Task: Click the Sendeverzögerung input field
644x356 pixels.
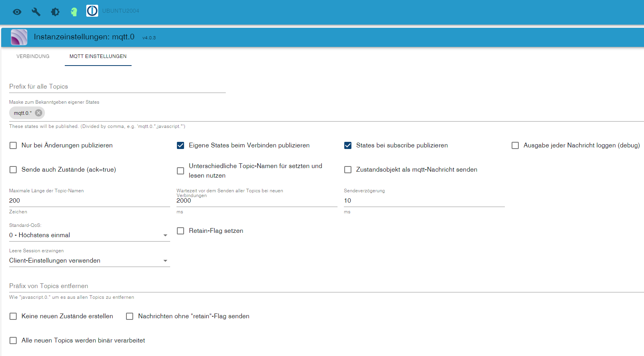Action: pos(424,201)
